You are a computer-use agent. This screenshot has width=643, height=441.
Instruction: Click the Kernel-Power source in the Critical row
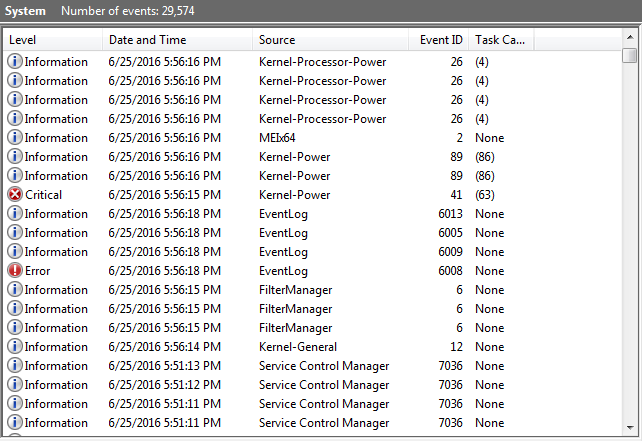pyautogui.click(x=294, y=195)
